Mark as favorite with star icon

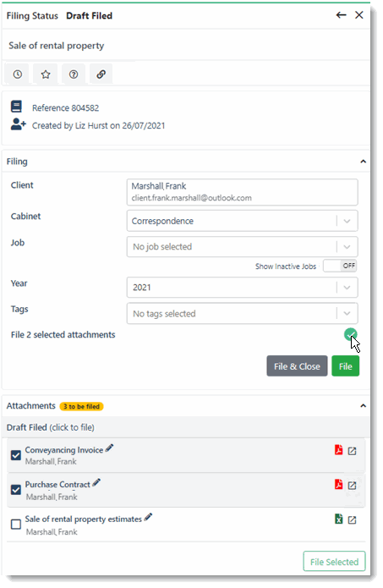pyautogui.click(x=46, y=74)
